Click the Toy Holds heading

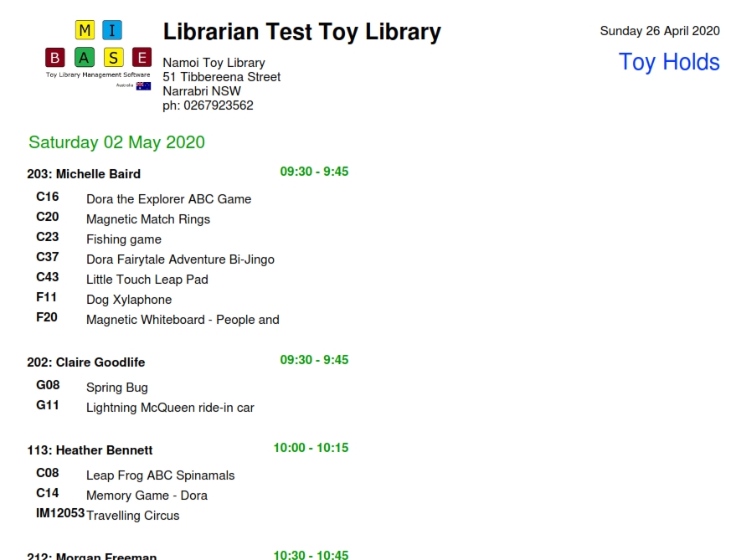click(x=668, y=62)
